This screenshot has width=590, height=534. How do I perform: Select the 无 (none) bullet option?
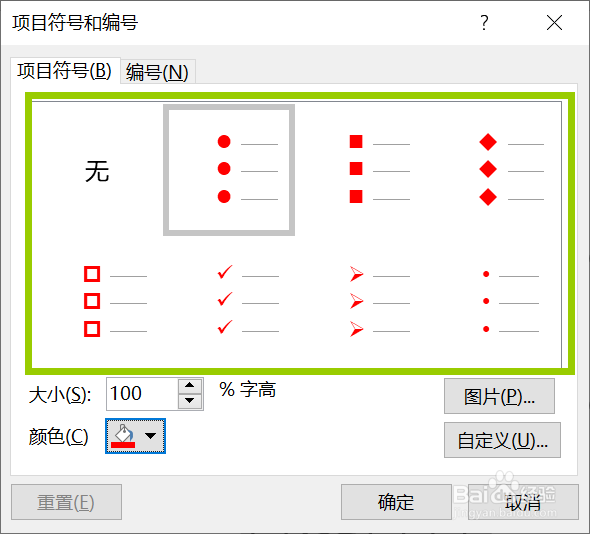(97, 170)
